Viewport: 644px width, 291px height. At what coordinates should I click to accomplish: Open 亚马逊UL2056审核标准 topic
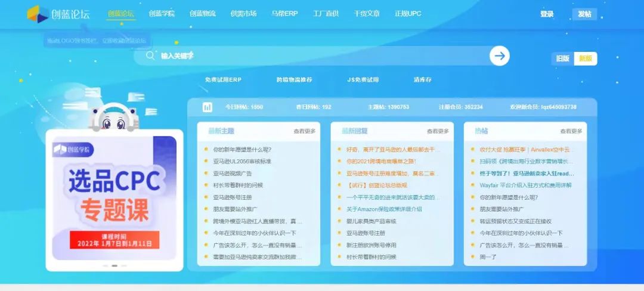[x=242, y=161]
